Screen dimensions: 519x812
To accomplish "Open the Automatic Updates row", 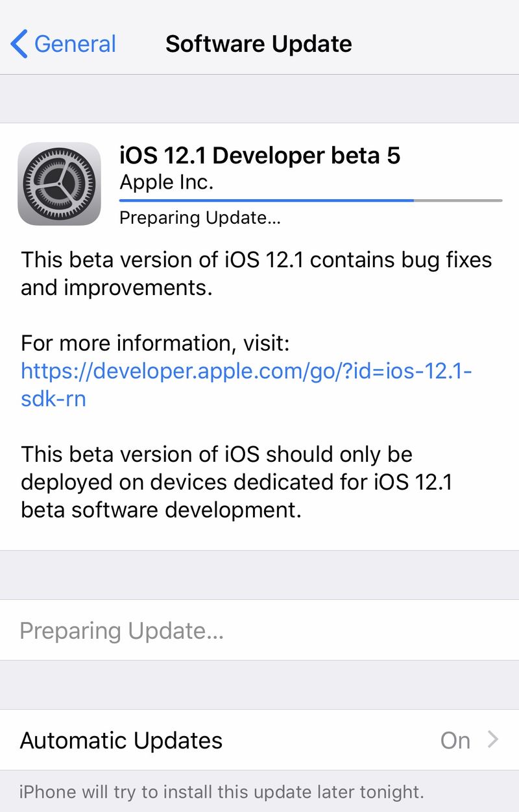I will pyautogui.click(x=259, y=740).
